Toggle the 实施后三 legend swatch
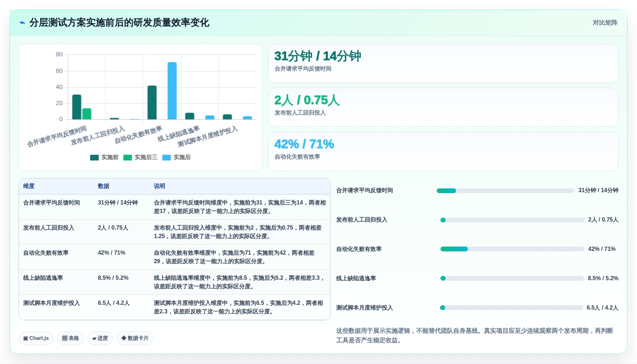637x364 pixels. pos(127,158)
